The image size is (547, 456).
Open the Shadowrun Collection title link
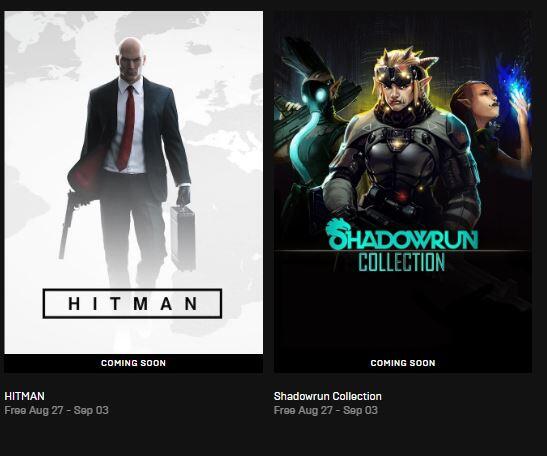pyautogui.click(x=328, y=396)
